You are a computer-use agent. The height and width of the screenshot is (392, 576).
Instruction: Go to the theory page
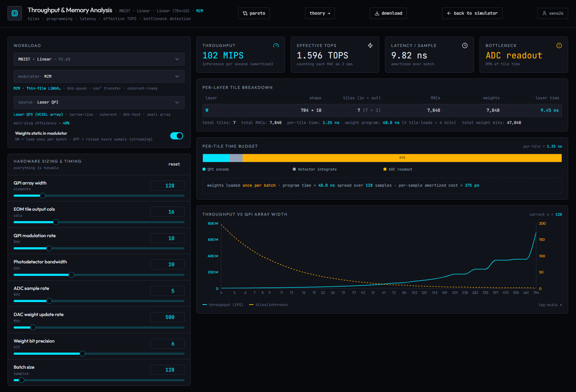[320, 13]
